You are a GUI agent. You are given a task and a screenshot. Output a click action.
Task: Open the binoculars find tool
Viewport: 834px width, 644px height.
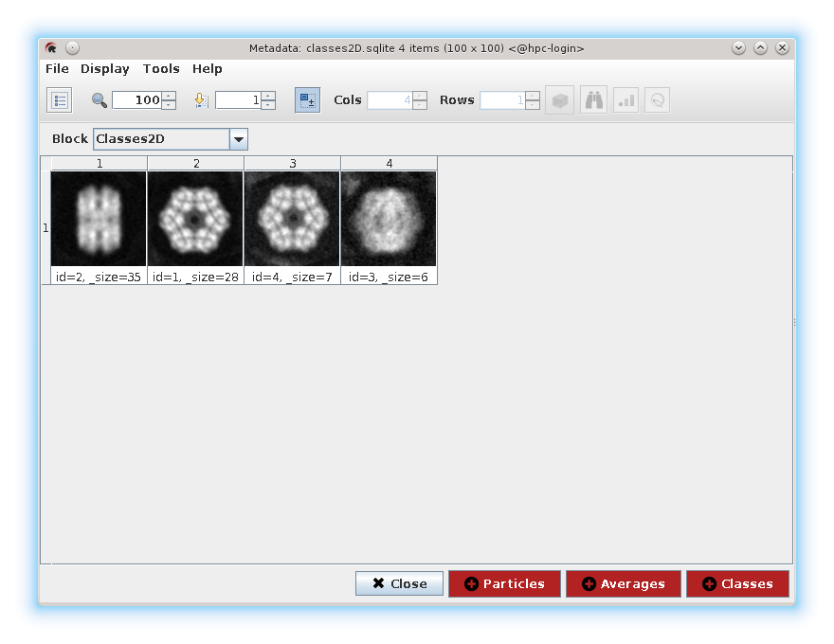593,99
